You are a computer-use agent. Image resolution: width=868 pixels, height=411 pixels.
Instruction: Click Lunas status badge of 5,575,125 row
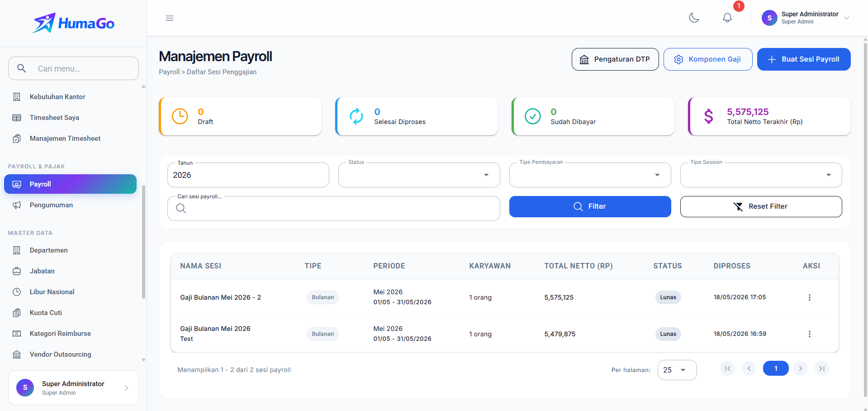[668, 297]
